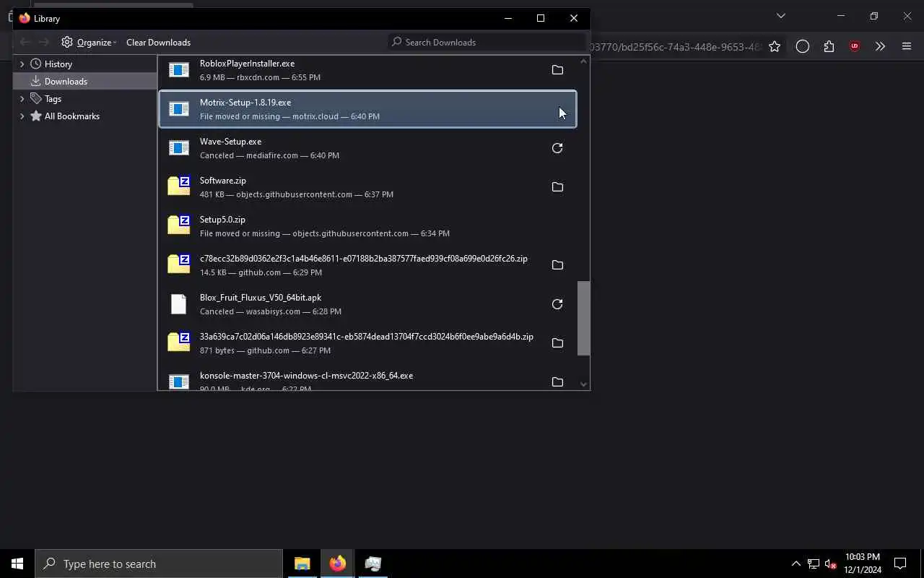Select the c78ecc32b89d0362 zip entry

pyautogui.click(x=367, y=265)
